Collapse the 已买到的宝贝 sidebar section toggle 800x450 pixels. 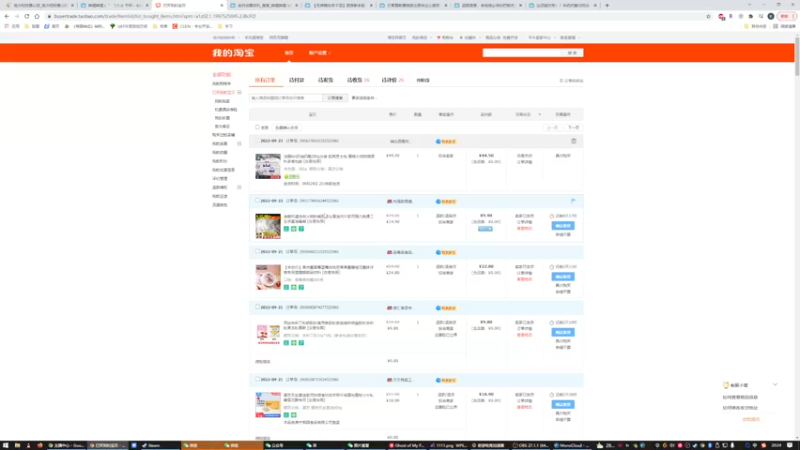coord(239,92)
